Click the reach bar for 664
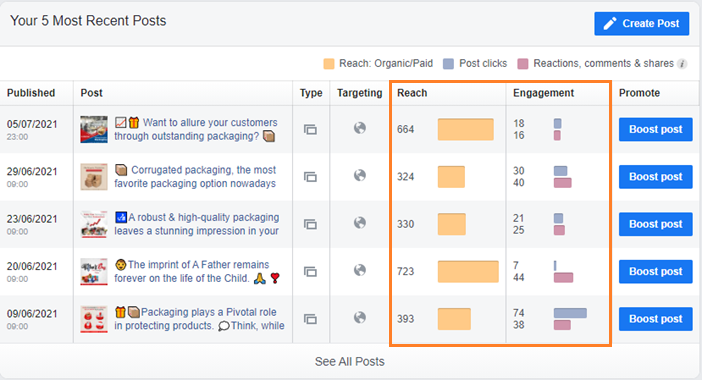Image resolution: width=702 pixels, height=380 pixels. 466,129
